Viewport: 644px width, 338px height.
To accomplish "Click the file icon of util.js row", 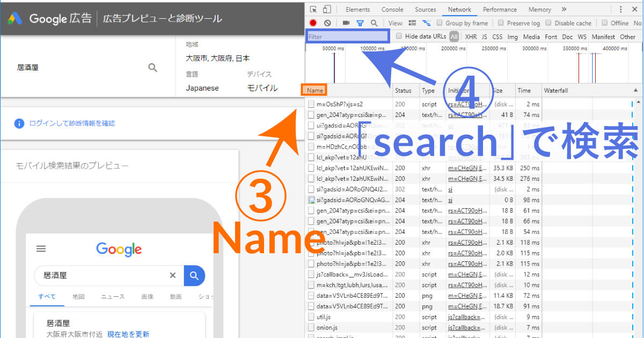I will click(x=311, y=317).
